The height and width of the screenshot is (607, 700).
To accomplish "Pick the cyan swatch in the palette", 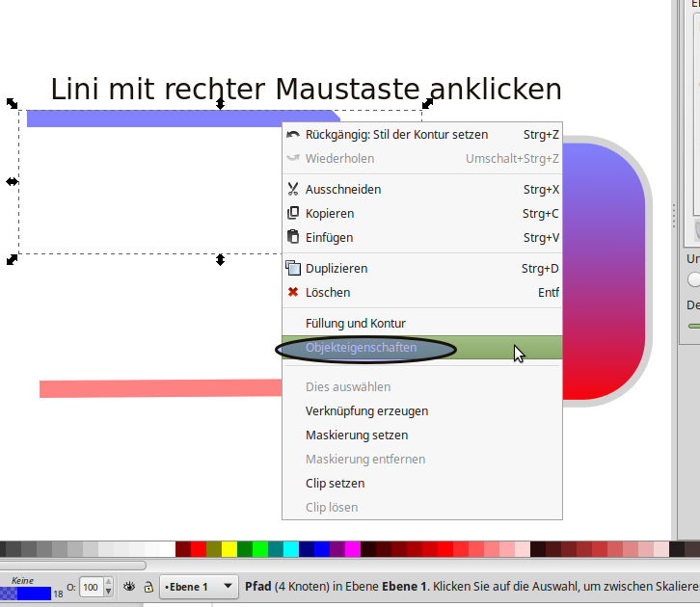I will click(x=290, y=549).
